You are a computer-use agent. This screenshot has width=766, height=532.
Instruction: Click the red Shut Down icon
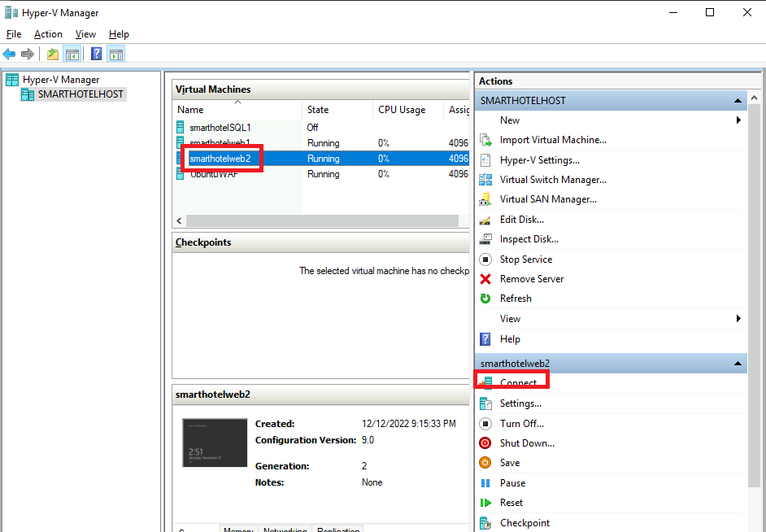click(x=485, y=443)
